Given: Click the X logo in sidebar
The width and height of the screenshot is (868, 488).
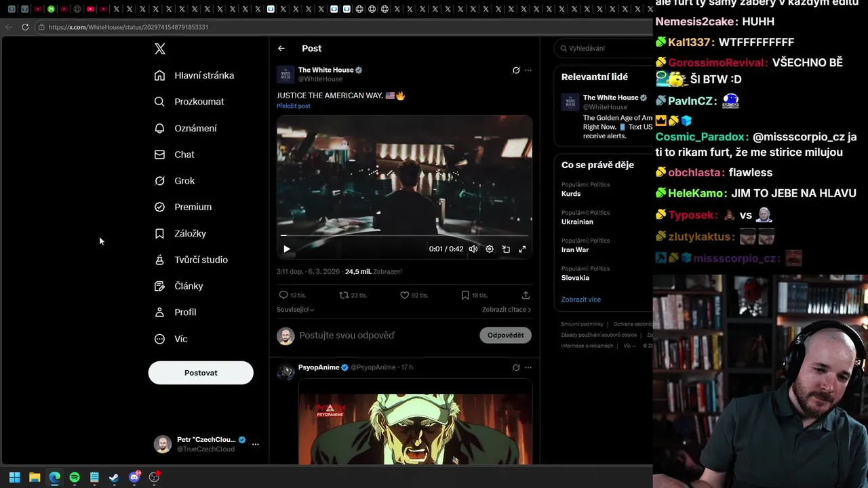Looking at the screenshot, I should [x=160, y=49].
